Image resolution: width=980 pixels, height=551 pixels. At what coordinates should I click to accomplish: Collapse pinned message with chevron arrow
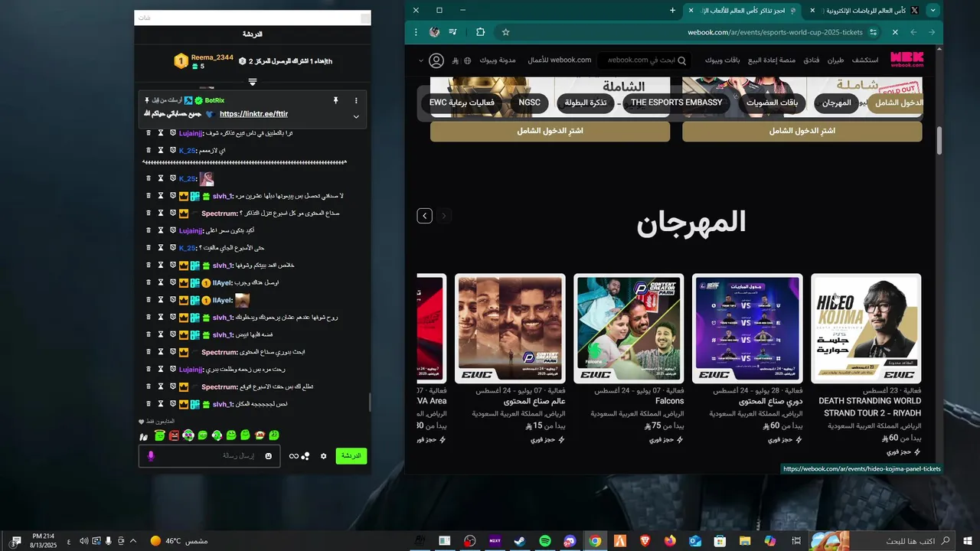tap(356, 117)
